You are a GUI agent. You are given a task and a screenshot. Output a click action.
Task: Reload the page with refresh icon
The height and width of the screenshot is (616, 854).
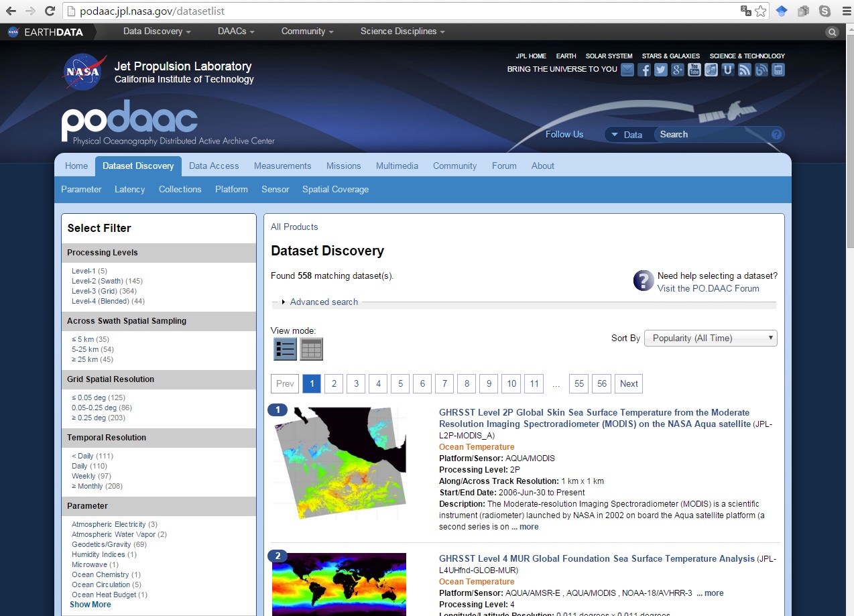50,11
